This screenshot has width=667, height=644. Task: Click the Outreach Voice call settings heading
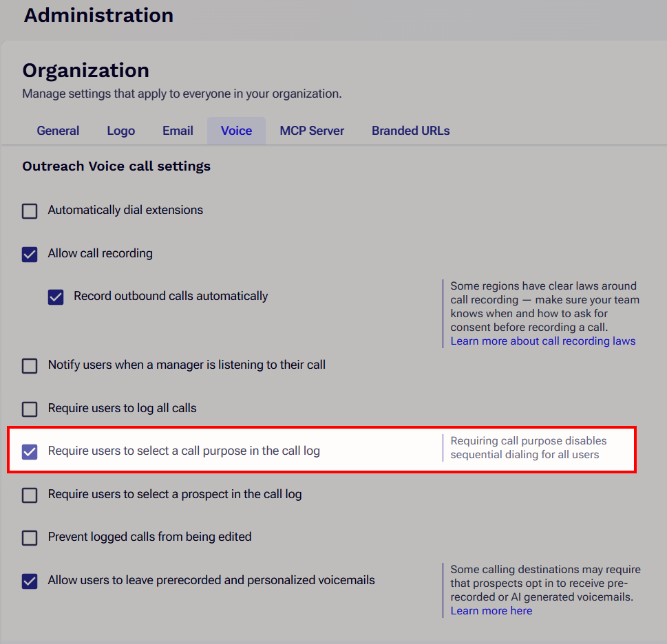click(116, 167)
